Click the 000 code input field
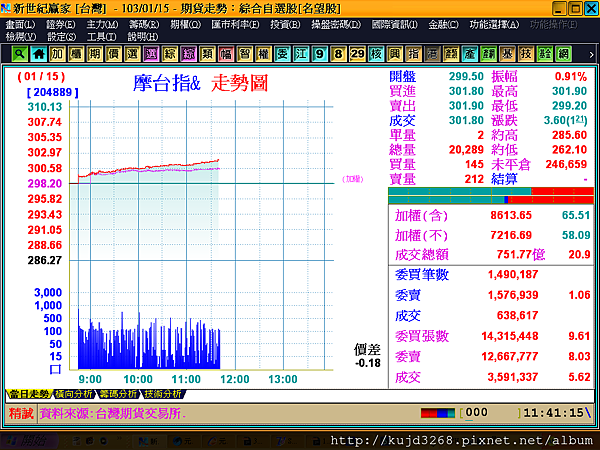 (491, 413)
